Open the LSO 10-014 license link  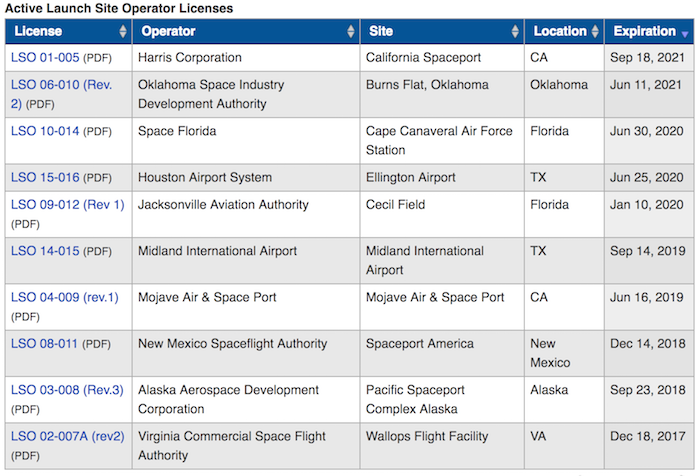pos(45,131)
